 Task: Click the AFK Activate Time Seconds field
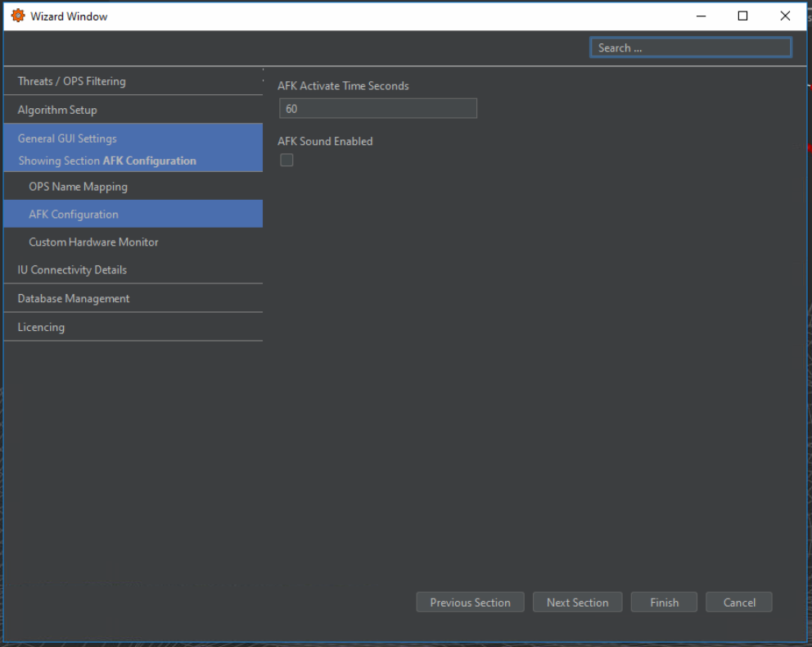coord(377,109)
